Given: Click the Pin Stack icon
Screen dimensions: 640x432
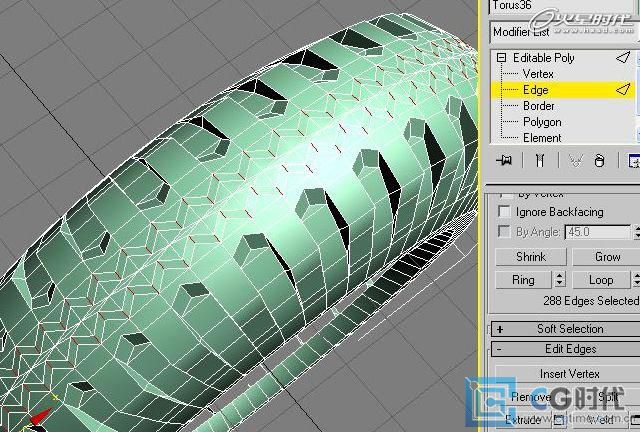Looking at the screenshot, I should pyautogui.click(x=504, y=160).
